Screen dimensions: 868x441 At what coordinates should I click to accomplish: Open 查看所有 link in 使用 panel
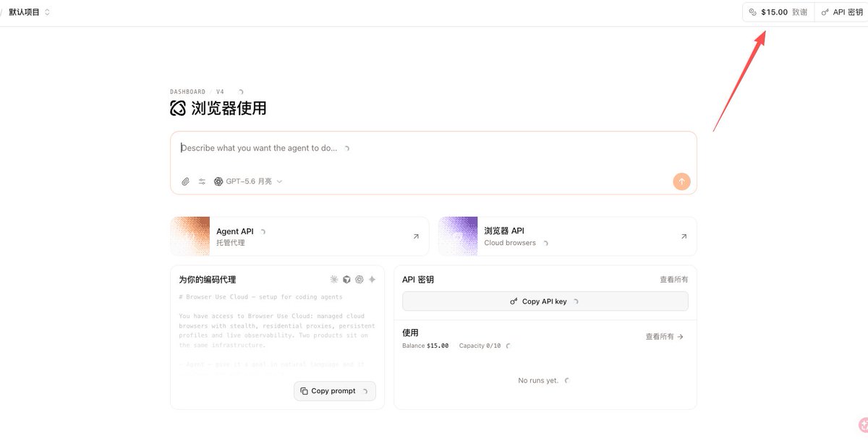(664, 337)
